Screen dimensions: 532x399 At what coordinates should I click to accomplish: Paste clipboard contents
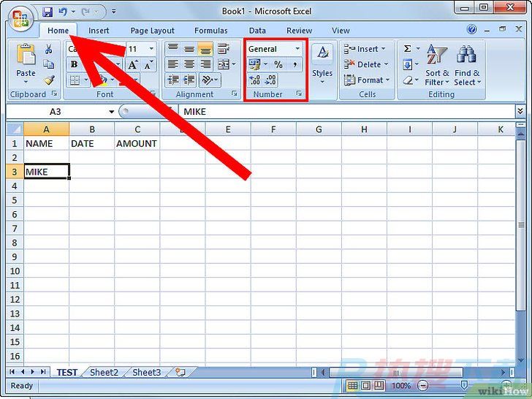(26, 64)
